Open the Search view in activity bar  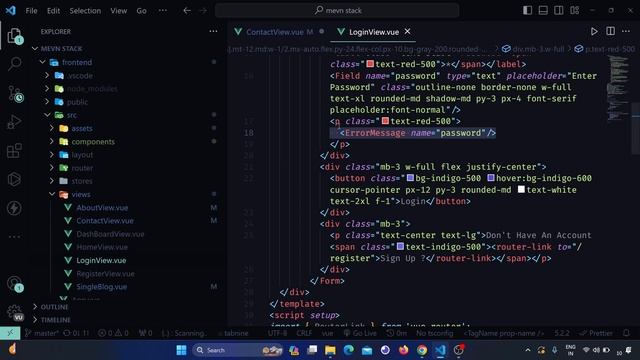[14, 64]
